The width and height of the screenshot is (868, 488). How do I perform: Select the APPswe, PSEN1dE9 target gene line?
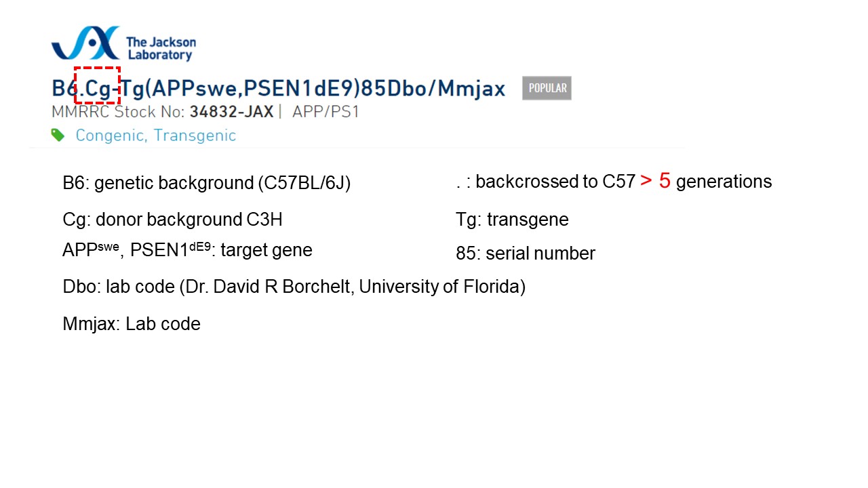click(187, 250)
